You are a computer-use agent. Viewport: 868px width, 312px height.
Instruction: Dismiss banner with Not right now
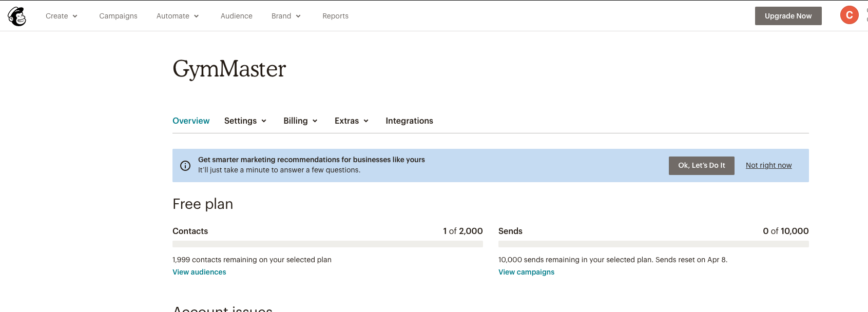(x=768, y=165)
